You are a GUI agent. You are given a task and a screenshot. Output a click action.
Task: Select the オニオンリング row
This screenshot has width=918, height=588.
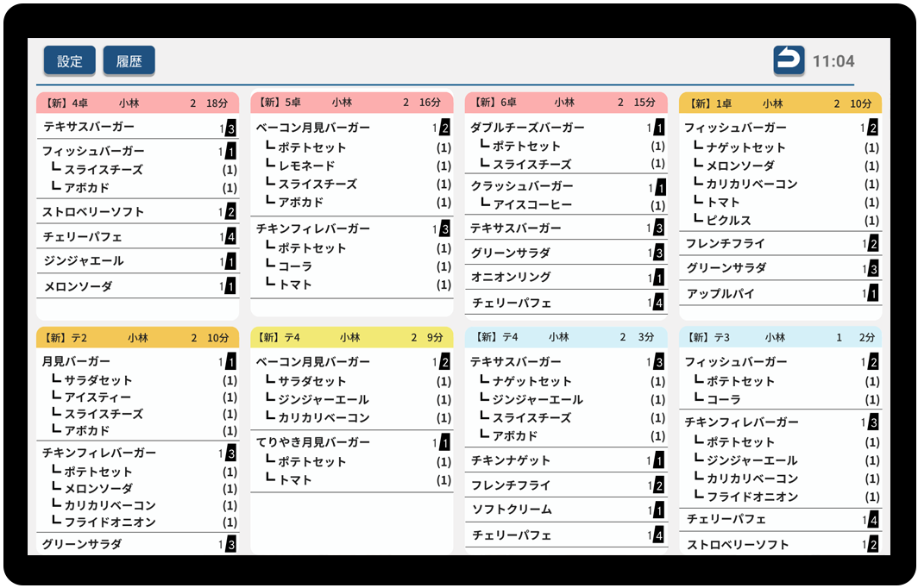coord(566,277)
